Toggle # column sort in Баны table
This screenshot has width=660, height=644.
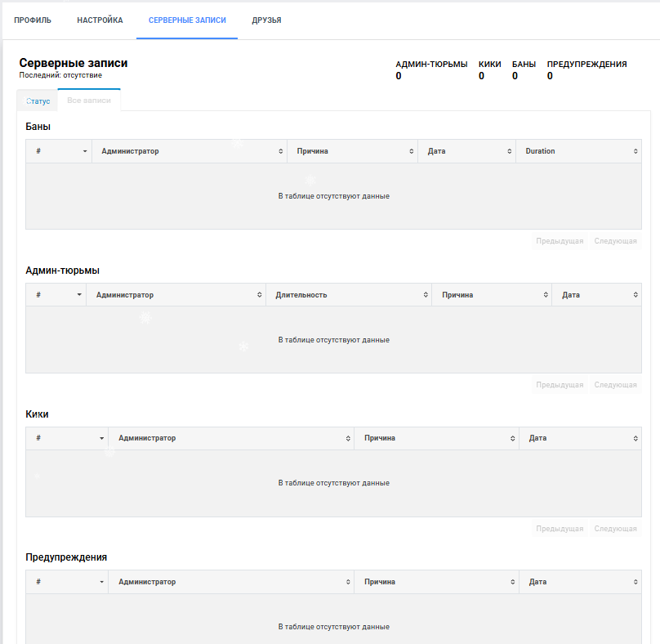(59, 151)
